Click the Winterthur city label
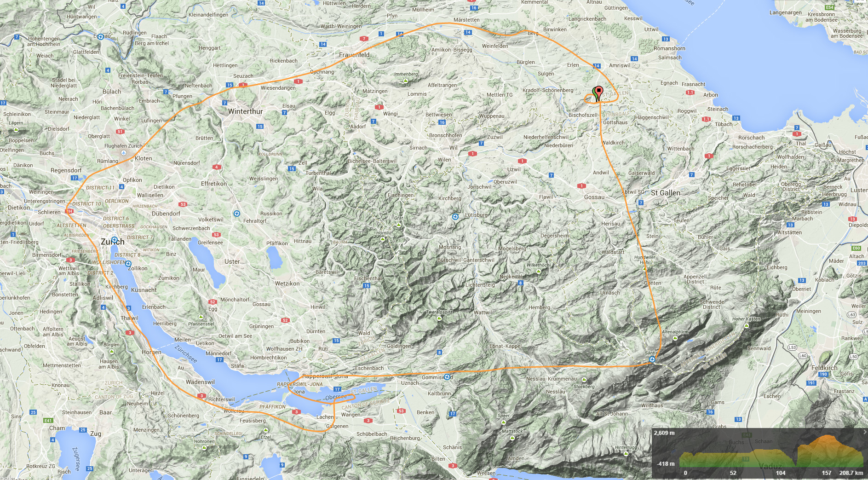Image resolution: width=868 pixels, height=480 pixels. [246, 111]
